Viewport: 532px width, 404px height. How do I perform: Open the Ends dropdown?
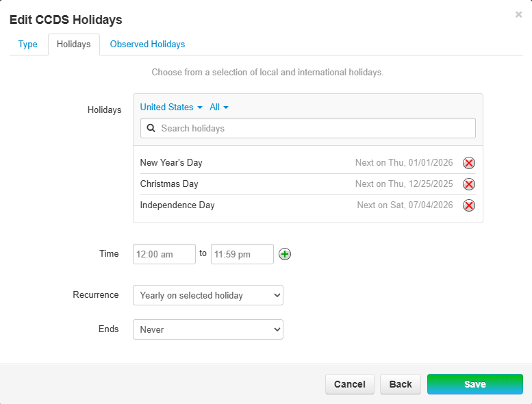(x=208, y=329)
